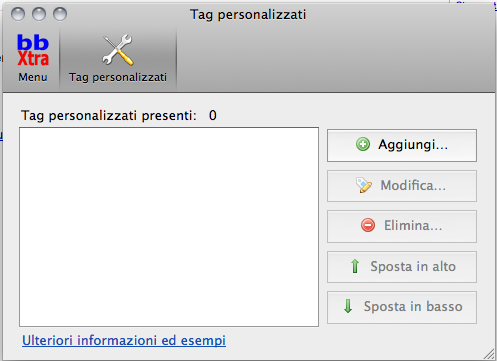This screenshot has height=361, width=497.
Task: Click the pencil tag icon on Modifica
Action: click(x=364, y=185)
